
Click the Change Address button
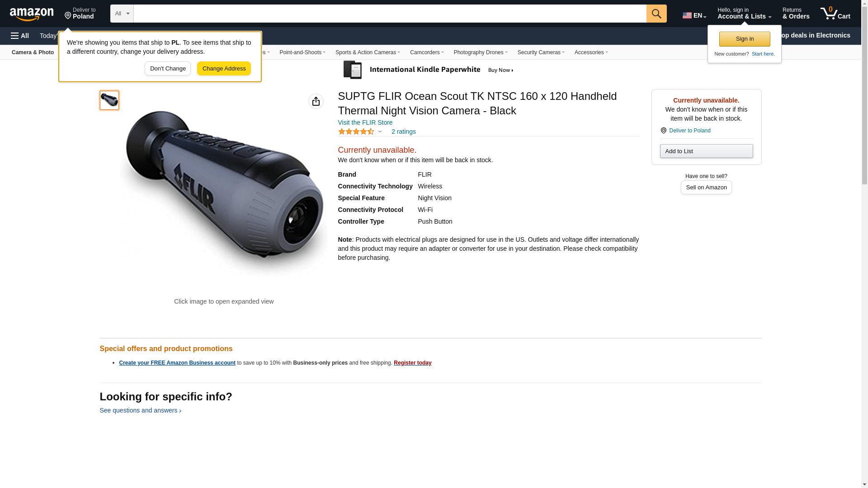[x=224, y=69]
